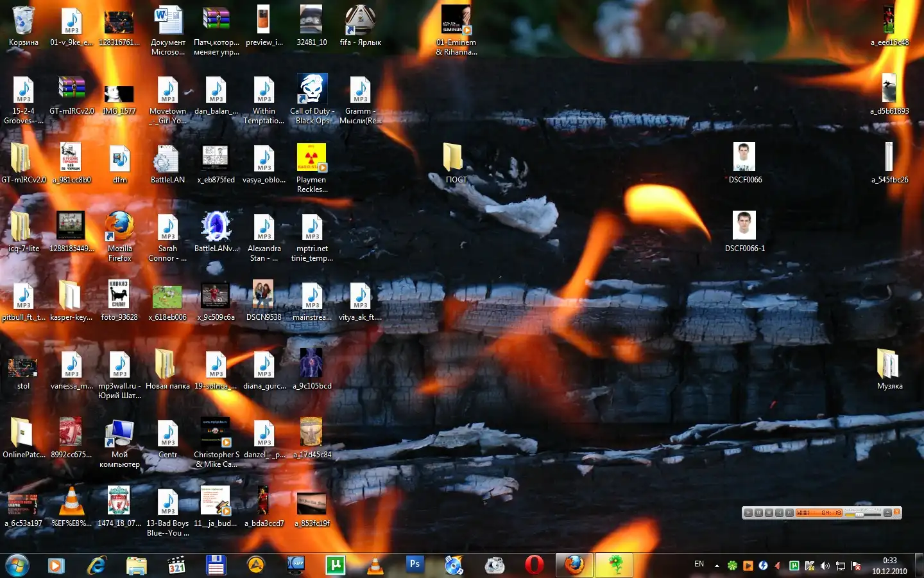This screenshot has height=578, width=924.
Task: Open the Windows Start menu
Action: (17, 565)
